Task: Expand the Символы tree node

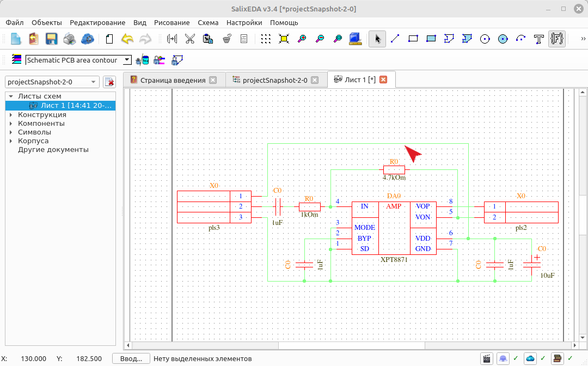Action: (11, 132)
